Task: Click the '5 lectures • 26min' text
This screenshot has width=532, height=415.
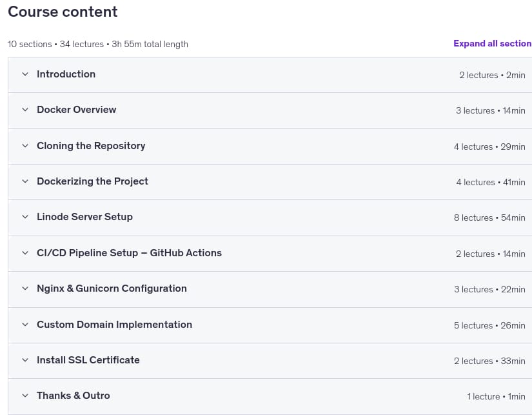Action: click(489, 325)
